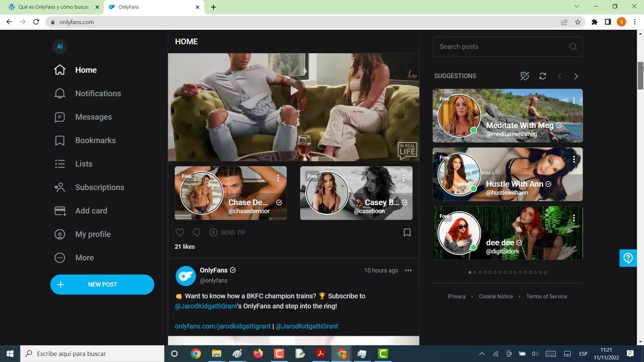644x362 pixels.
Task: Open the Windows Start menu
Action: pyautogui.click(x=10, y=353)
